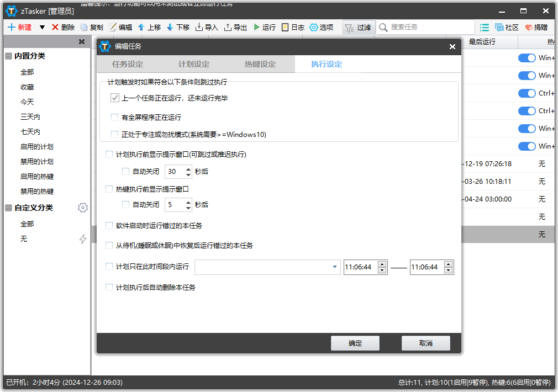Open the 热键设定 tab
Image resolution: width=558 pixels, height=392 pixels.
coord(260,64)
